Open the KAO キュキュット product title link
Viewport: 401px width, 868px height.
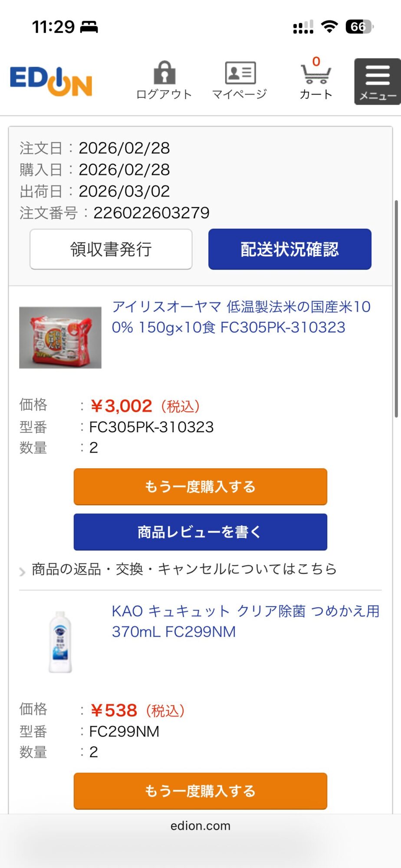tap(245, 621)
